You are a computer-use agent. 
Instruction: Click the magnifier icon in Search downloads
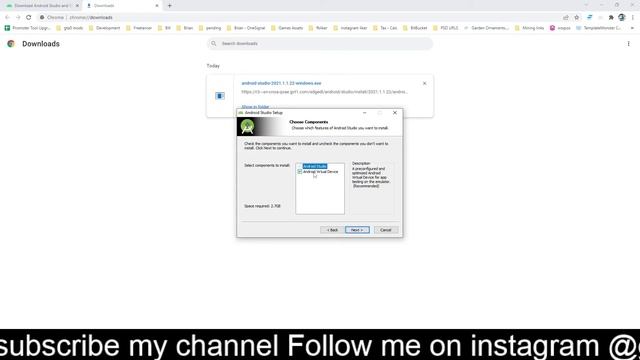(213, 43)
